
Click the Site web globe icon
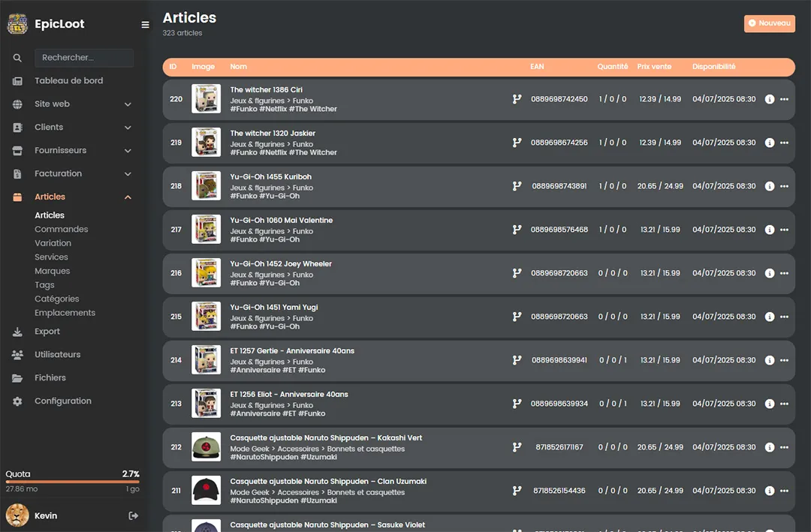pyautogui.click(x=17, y=104)
